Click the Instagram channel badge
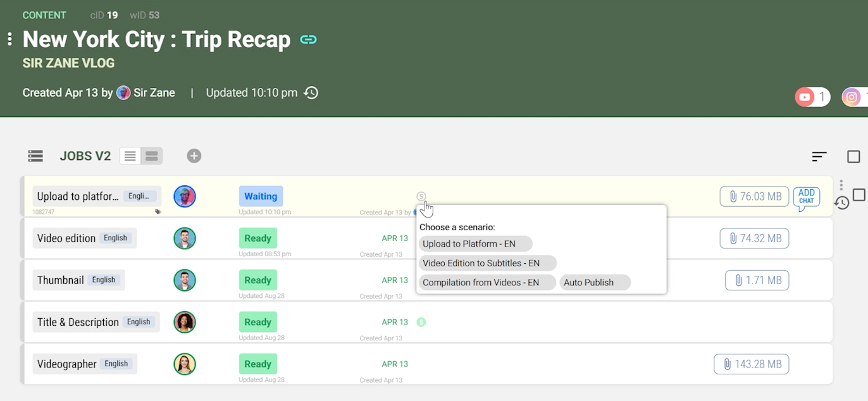The image size is (868, 401). pyautogui.click(x=854, y=97)
